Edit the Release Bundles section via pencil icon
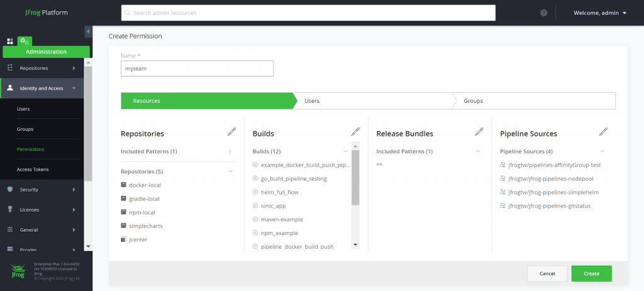 coord(479,132)
